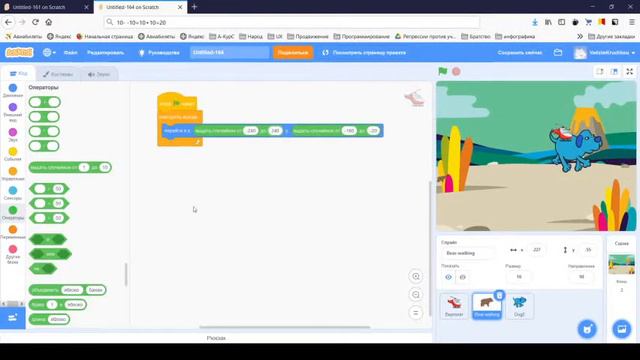Switch to the Code tab
The height and width of the screenshot is (360, 640).
(x=18, y=73)
